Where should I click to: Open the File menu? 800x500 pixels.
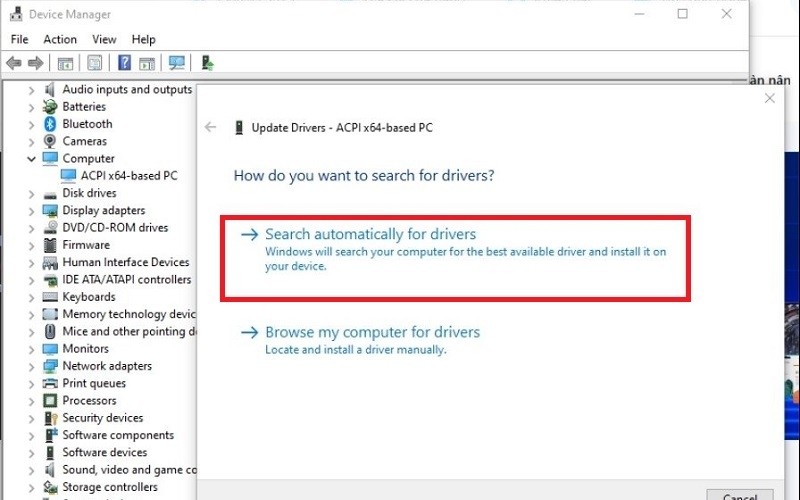[19, 39]
